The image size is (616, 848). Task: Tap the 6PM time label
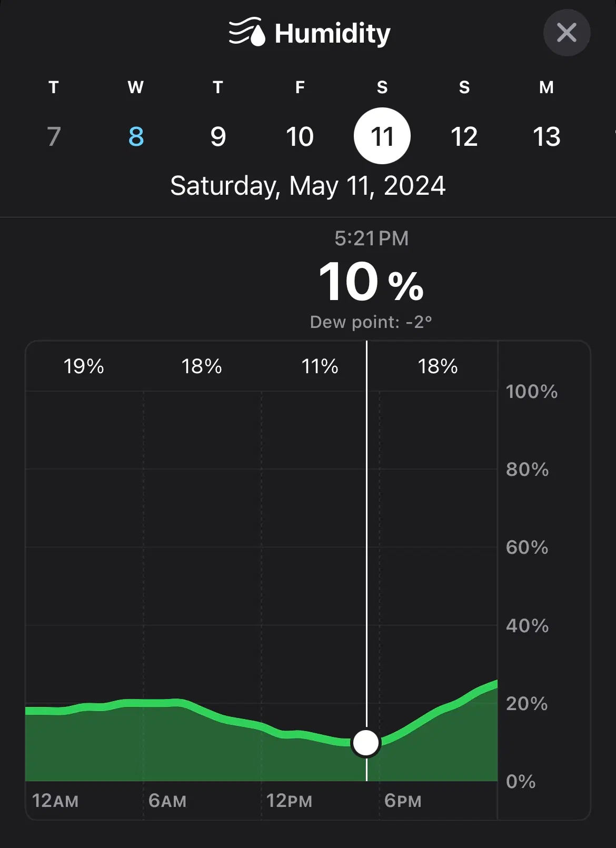pyautogui.click(x=403, y=801)
